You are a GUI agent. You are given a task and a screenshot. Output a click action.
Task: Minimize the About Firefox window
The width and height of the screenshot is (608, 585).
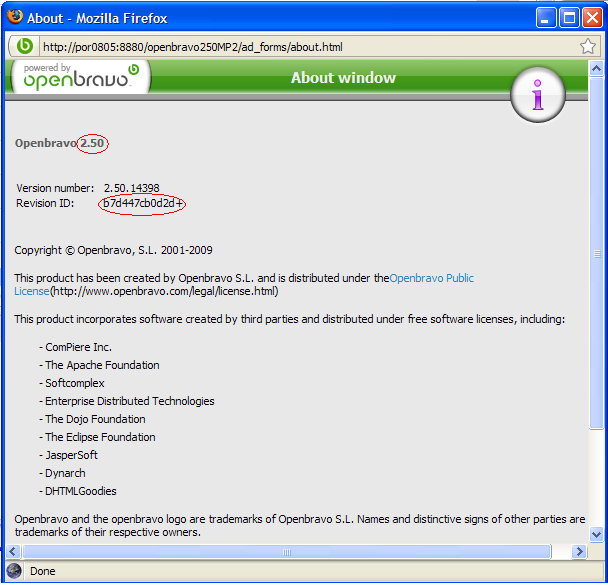tap(546, 17)
